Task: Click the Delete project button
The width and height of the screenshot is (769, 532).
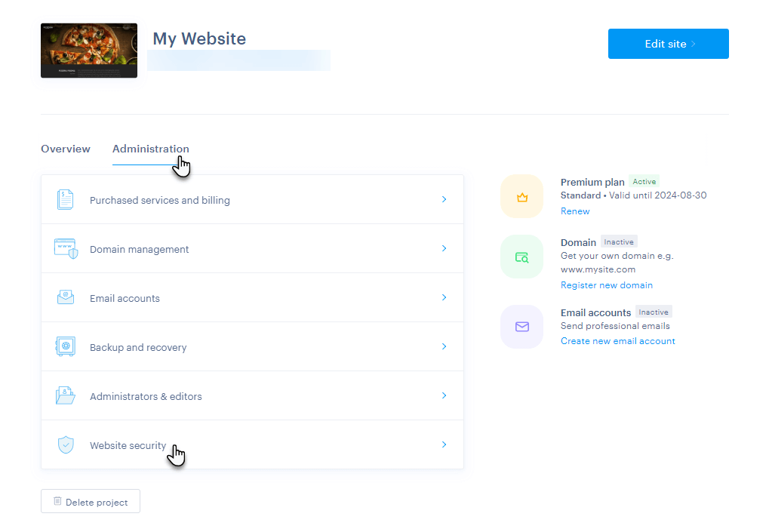Action: [x=91, y=502]
